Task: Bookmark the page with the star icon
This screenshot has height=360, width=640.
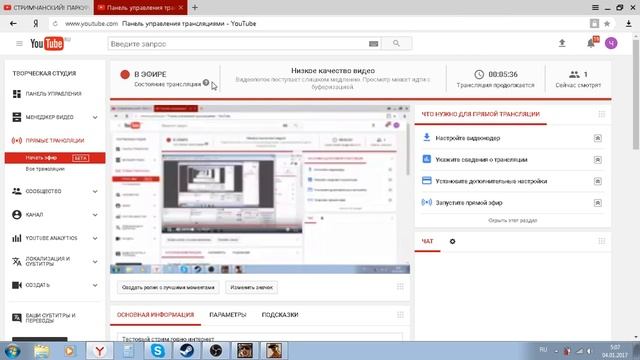Action: tap(607, 24)
